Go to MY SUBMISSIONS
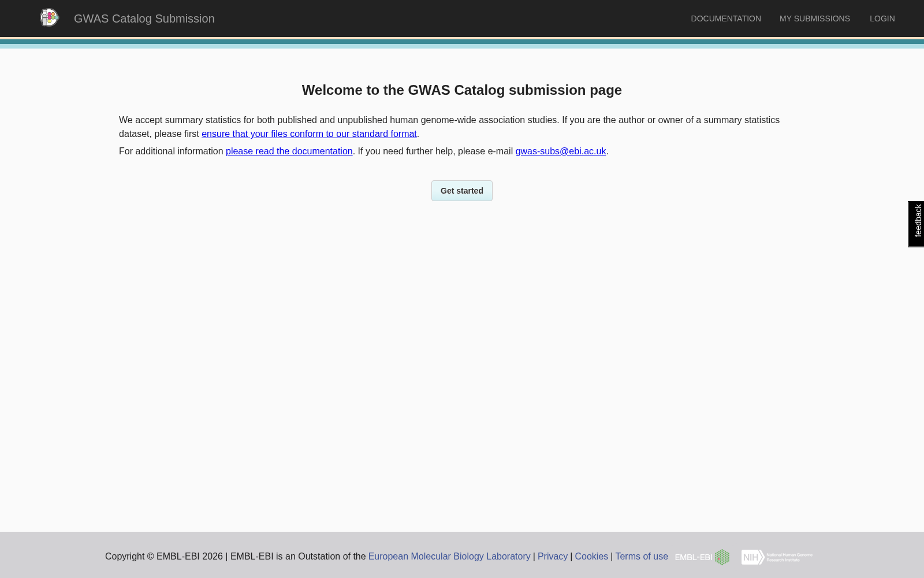924x578 pixels. tap(815, 18)
